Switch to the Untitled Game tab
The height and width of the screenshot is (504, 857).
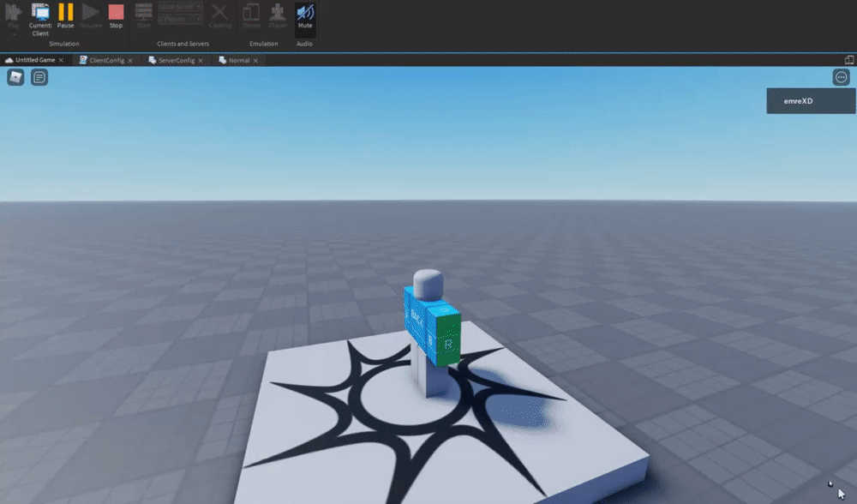coord(35,60)
